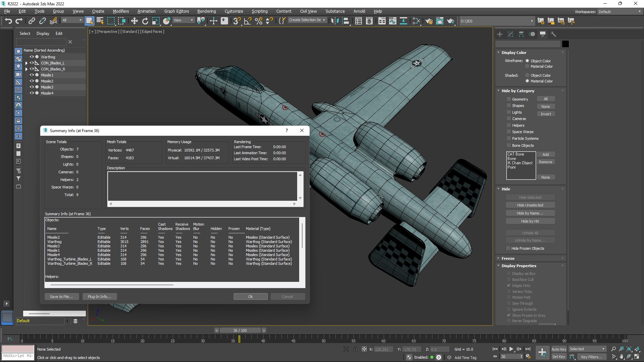
Task: Click Invert in Hide by Category
Action: coord(546,114)
